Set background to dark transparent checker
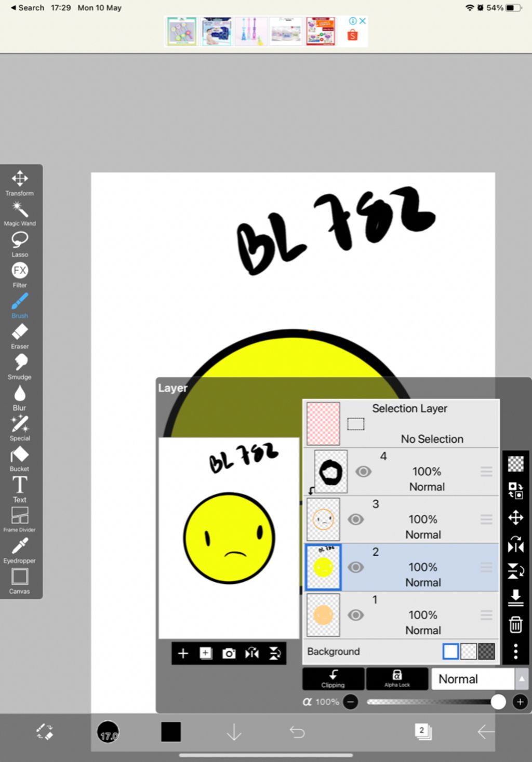Image resolution: width=532 pixels, height=762 pixels. click(x=486, y=651)
